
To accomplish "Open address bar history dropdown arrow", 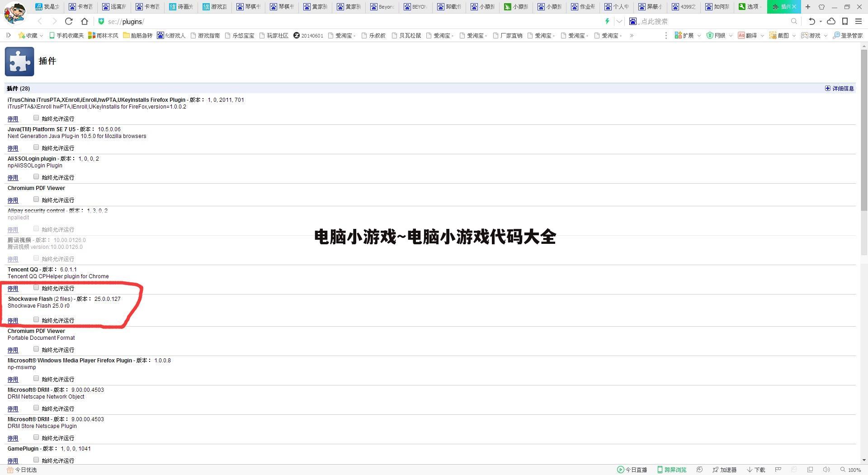I will pyautogui.click(x=619, y=21).
